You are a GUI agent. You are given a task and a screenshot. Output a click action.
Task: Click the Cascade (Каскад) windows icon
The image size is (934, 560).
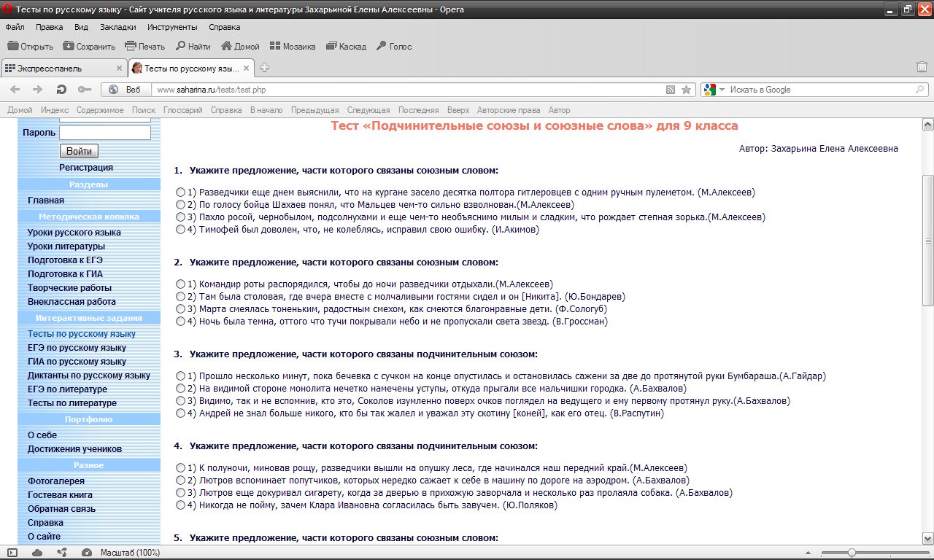331,46
